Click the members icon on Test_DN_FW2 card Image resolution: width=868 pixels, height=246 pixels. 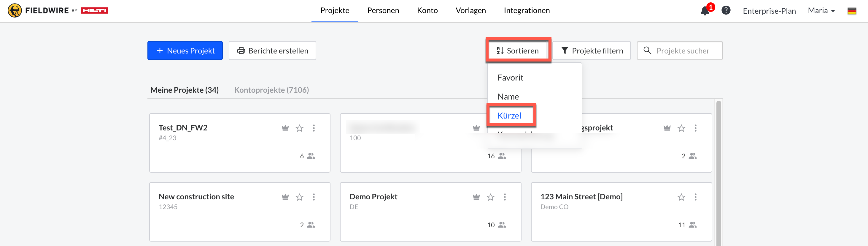click(x=311, y=156)
